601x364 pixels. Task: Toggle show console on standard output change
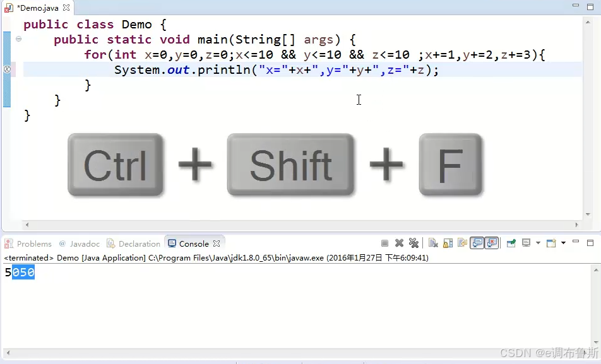pyautogui.click(x=477, y=244)
